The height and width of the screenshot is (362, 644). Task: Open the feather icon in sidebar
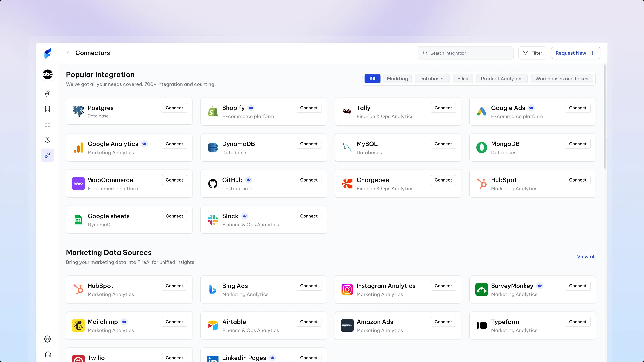tap(47, 94)
